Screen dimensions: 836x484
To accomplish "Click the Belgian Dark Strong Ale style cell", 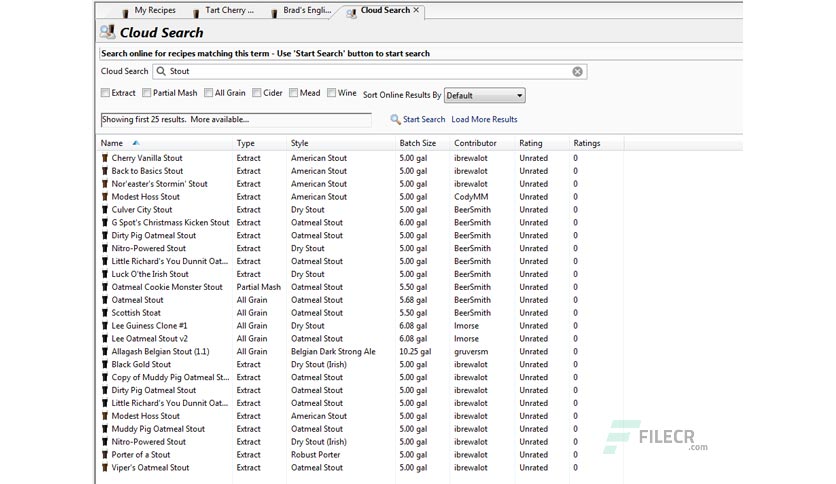I will [x=333, y=352].
